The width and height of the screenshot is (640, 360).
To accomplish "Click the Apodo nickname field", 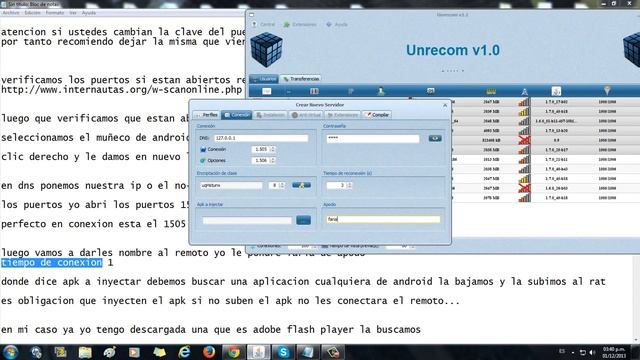I will 383,219.
